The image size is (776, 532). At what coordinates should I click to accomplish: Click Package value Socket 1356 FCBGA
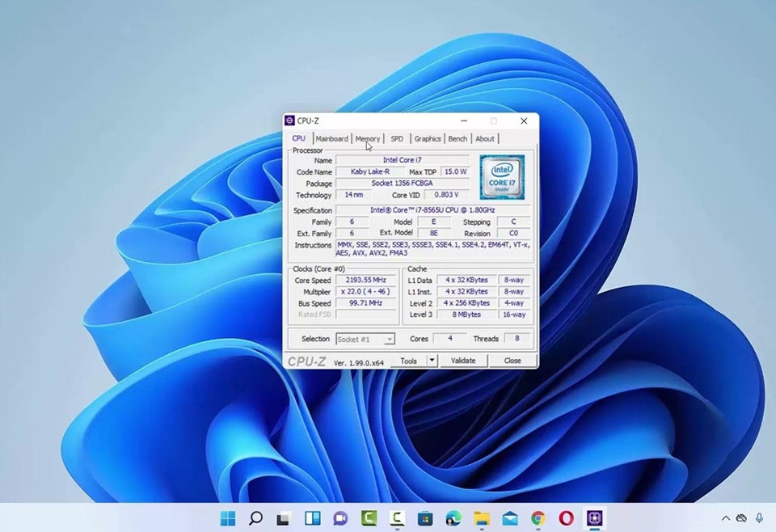click(403, 183)
